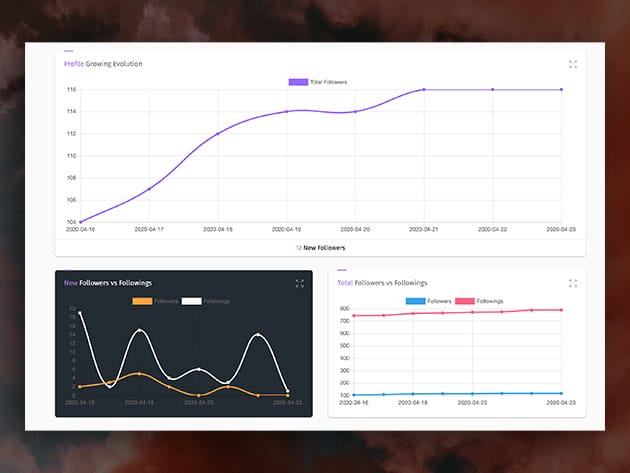Viewport: 630px width, 473px height.
Task: Click last pink Followings point in Total chart
Action: coord(561,310)
